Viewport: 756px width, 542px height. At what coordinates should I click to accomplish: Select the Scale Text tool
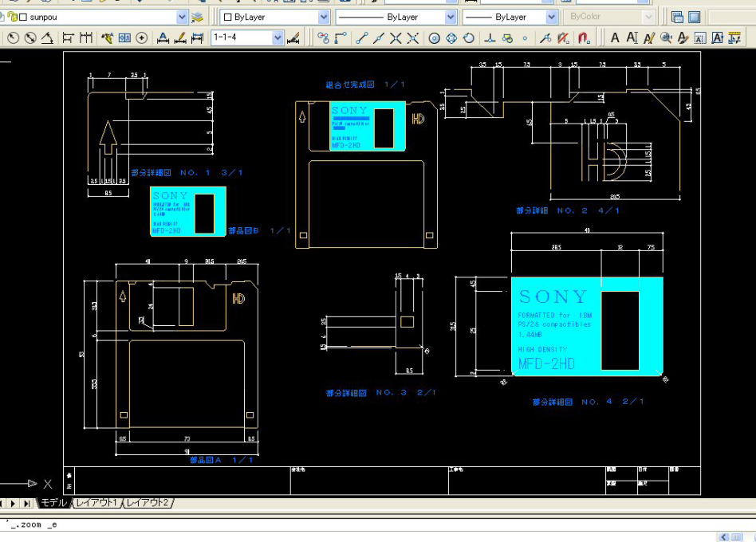700,37
